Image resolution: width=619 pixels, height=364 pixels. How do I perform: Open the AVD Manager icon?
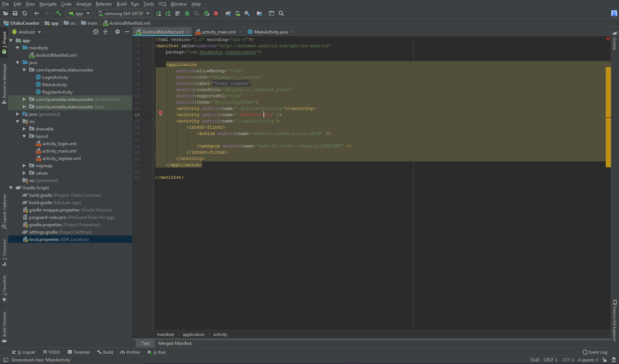(x=238, y=13)
